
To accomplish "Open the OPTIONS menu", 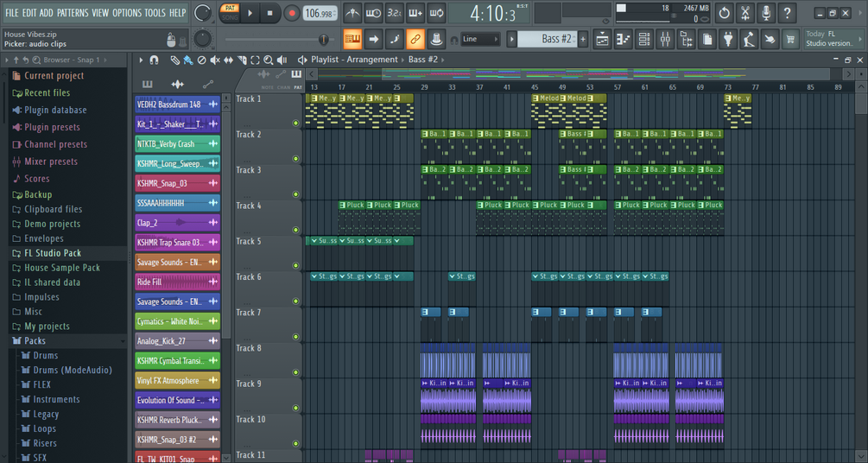I will (127, 13).
